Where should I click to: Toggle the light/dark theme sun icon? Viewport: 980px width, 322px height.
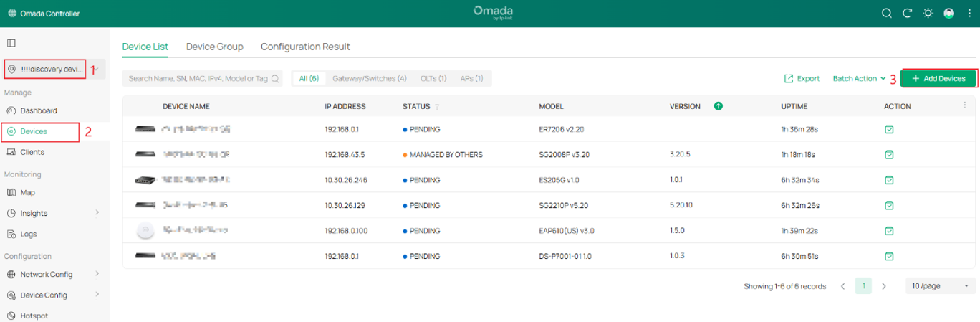pos(928,13)
